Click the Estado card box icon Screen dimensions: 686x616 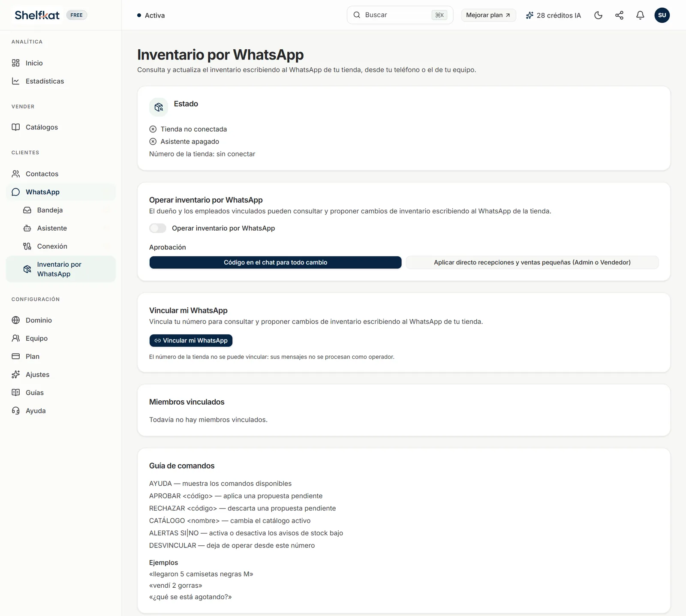(x=159, y=107)
